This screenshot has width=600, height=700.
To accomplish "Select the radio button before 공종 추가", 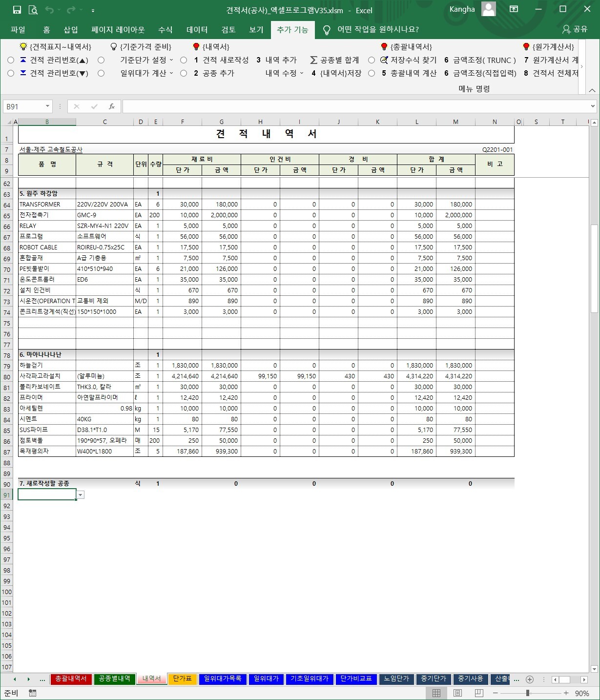I will click(184, 73).
